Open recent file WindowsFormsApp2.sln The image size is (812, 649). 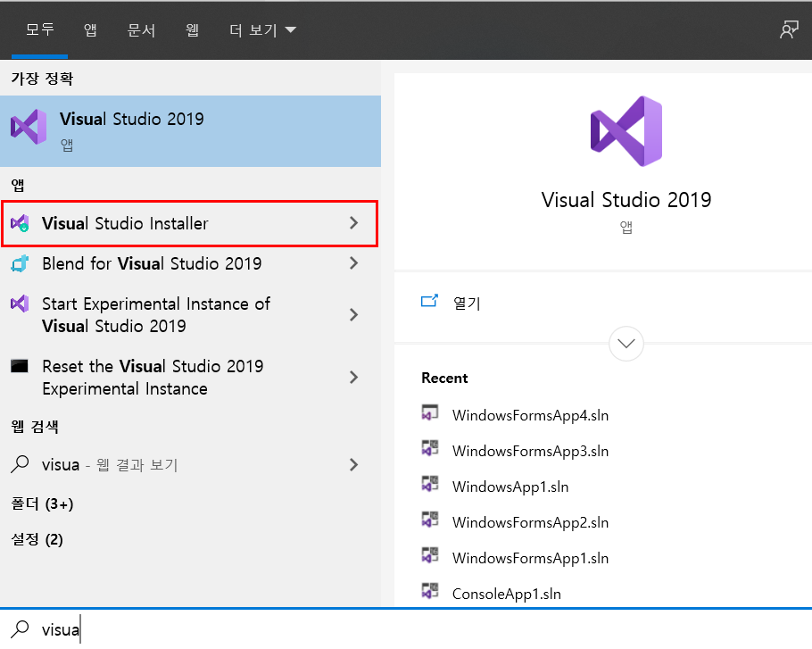pos(530,522)
